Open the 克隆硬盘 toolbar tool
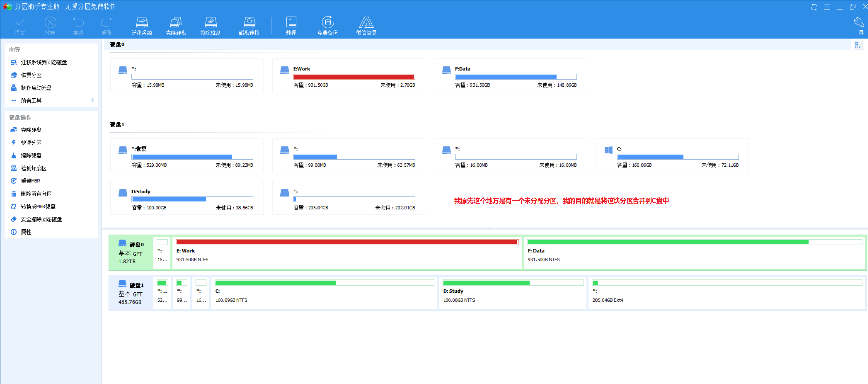Image resolution: width=868 pixels, height=384 pixels. (176, 26)
